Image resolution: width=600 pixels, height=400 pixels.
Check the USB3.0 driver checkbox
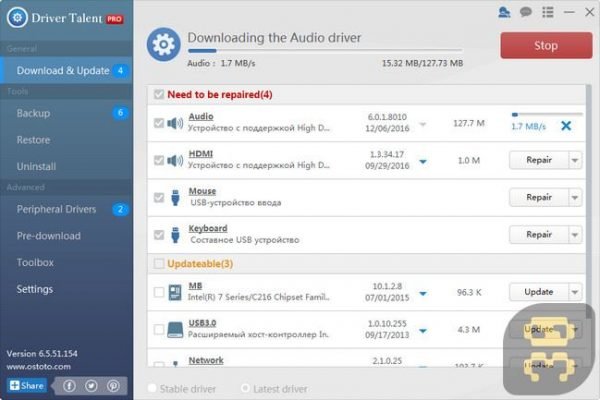click(x=159, y=330)
